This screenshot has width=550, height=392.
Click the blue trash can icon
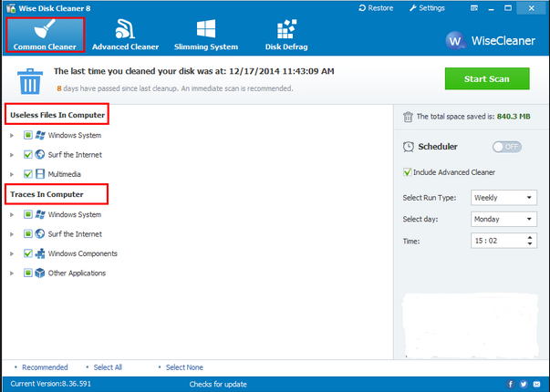click(x=30, y=81)
